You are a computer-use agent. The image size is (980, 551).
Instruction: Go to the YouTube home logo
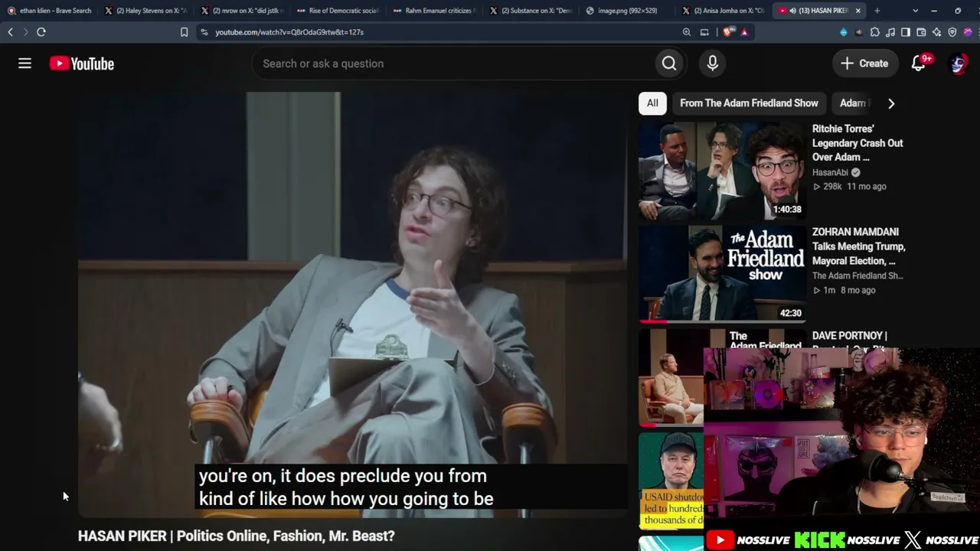(x=82, y=64)
